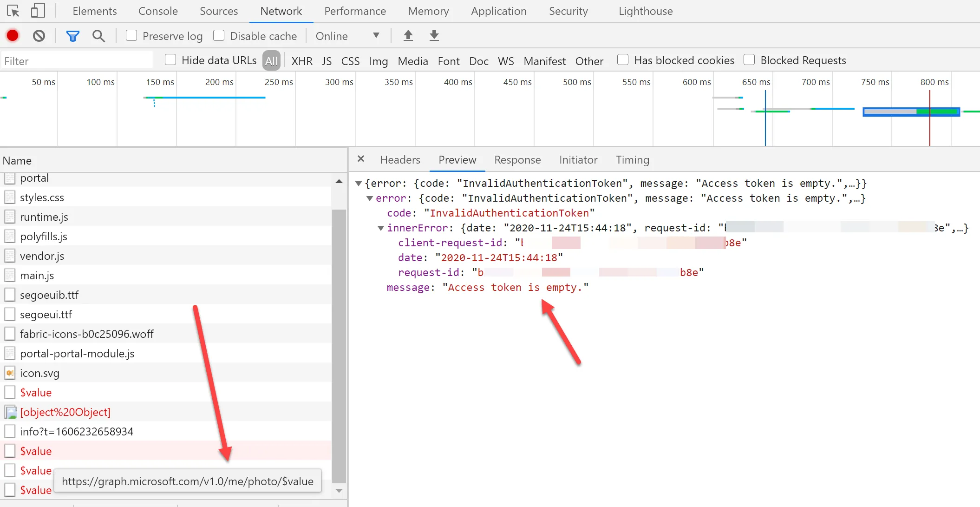Stop recording network log

coord(13,35)
